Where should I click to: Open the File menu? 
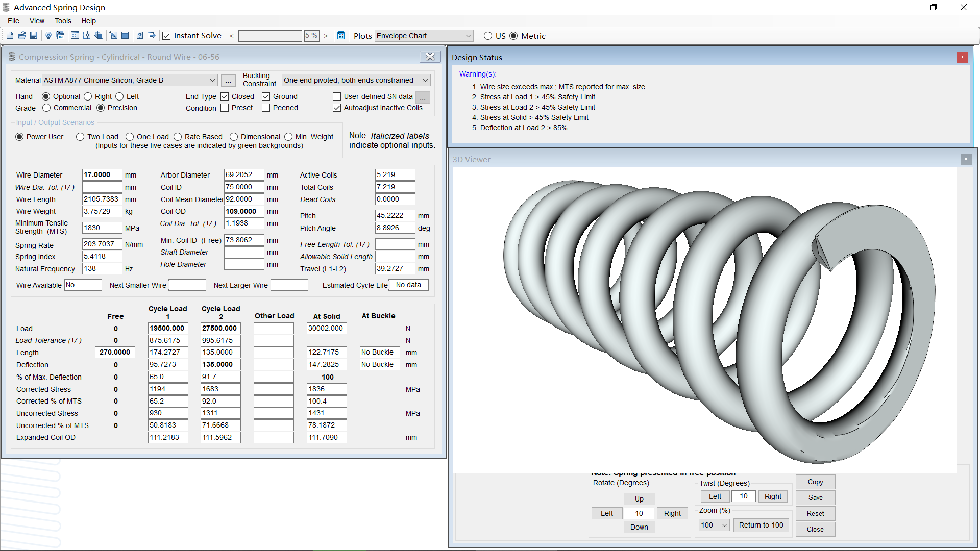(14, 21)
